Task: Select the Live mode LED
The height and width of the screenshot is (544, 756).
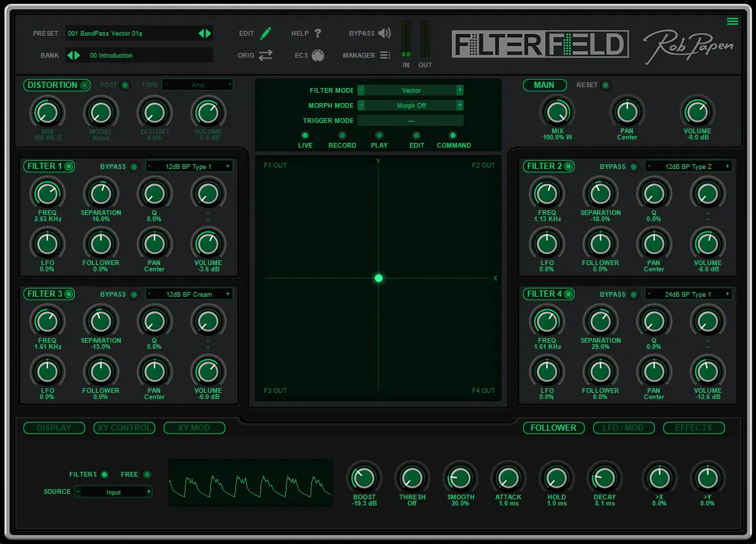Action: tap(304, 135)
